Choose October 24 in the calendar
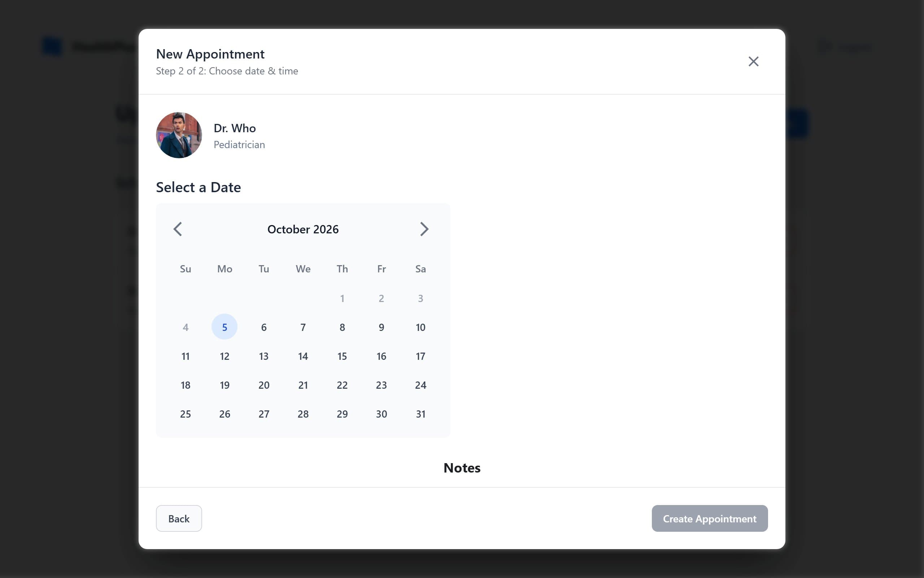This screenshot has width=924, height=578. click(420, 385)
